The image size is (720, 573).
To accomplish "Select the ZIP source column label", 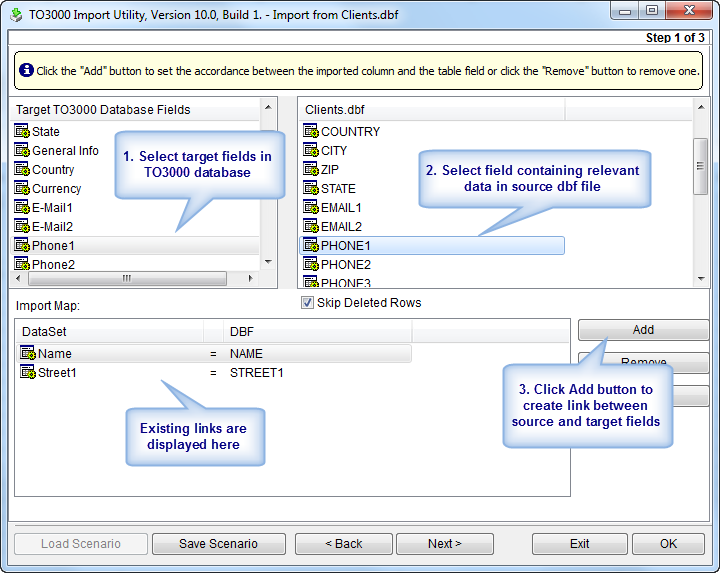I will [330, 170].
